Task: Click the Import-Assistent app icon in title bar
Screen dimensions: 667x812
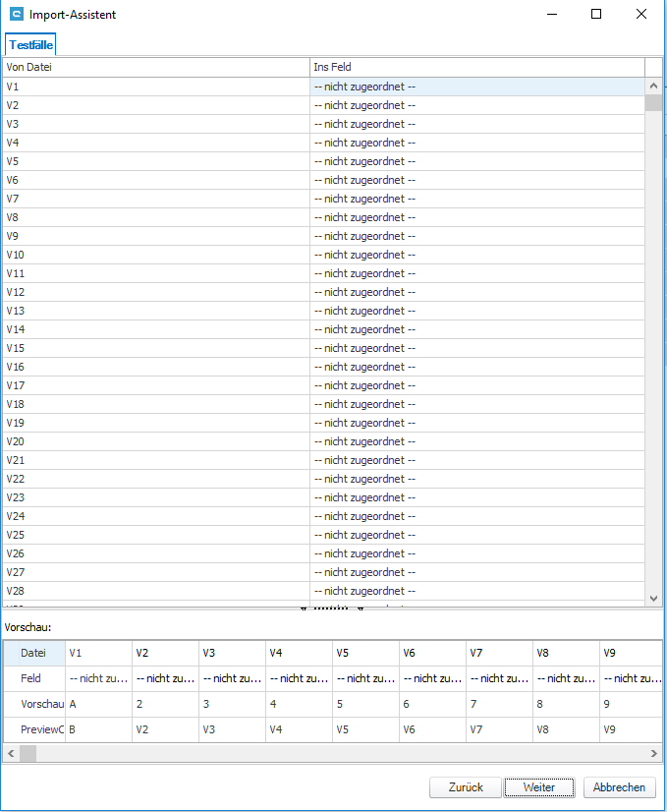Action: [16, 15]
